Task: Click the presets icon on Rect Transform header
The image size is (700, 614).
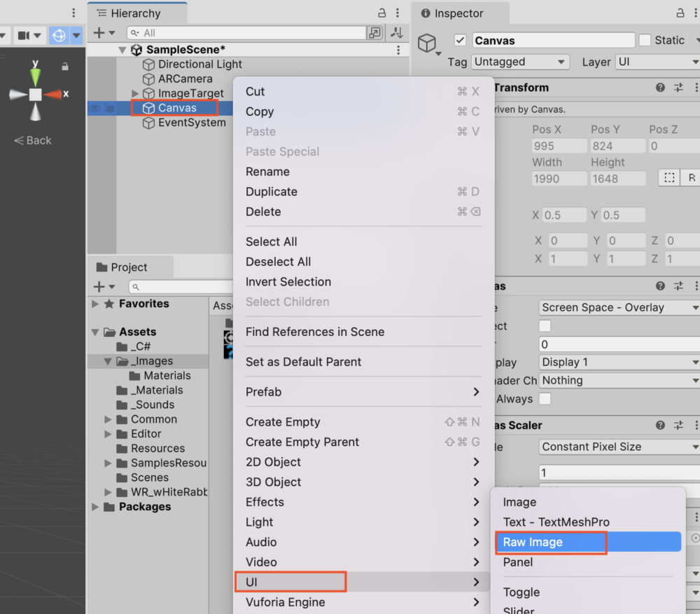Action: tap(678, 88)
